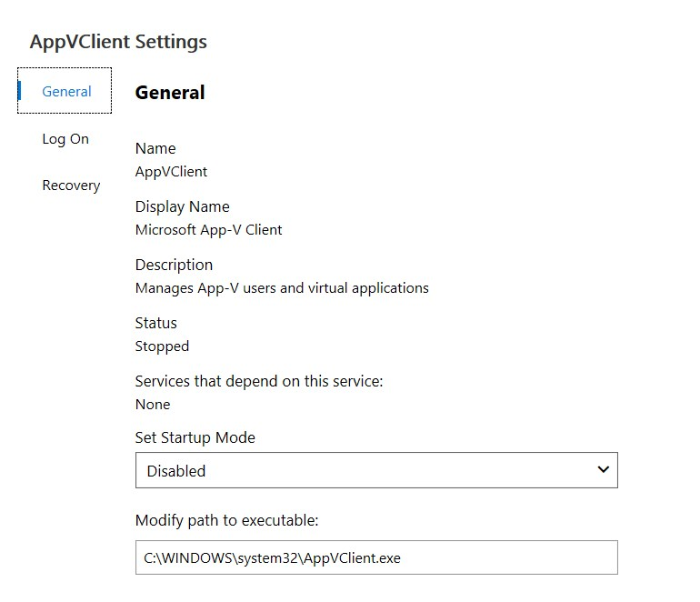700x602 pixels.
Task: Select the General tab in the sidebar
Action: point(65,91)
